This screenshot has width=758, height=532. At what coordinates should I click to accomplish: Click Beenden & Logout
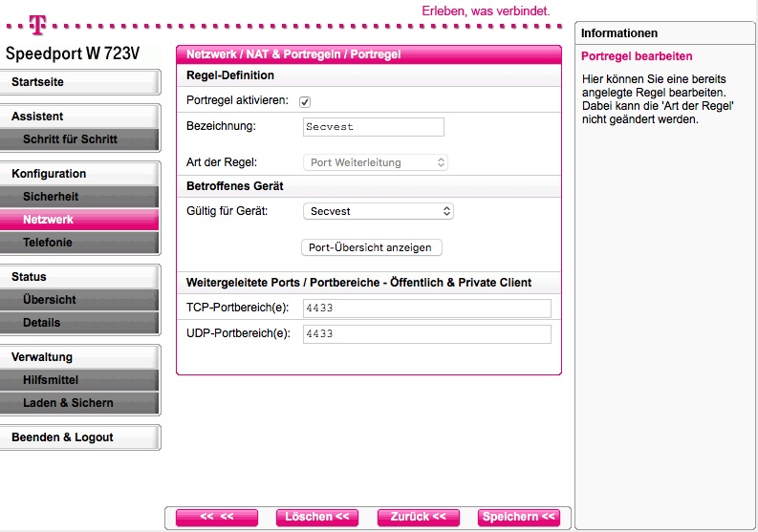point(79,437)
